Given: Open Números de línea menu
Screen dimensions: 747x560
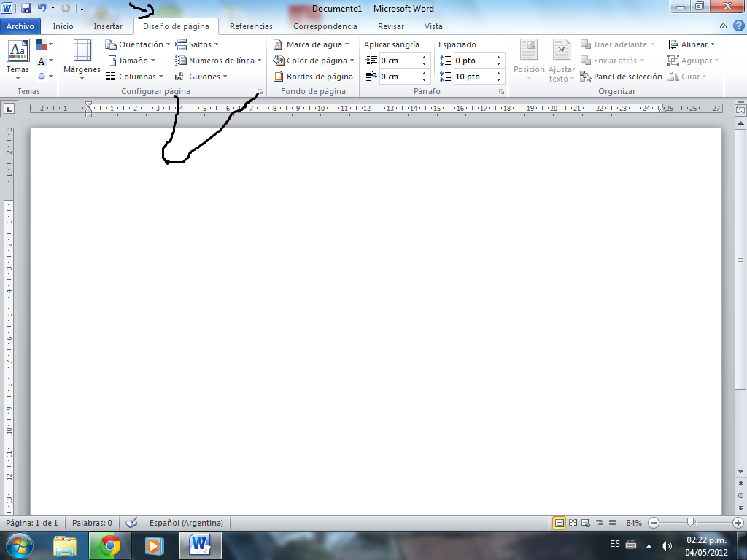Looking at the screenshot, I should 218,61.
